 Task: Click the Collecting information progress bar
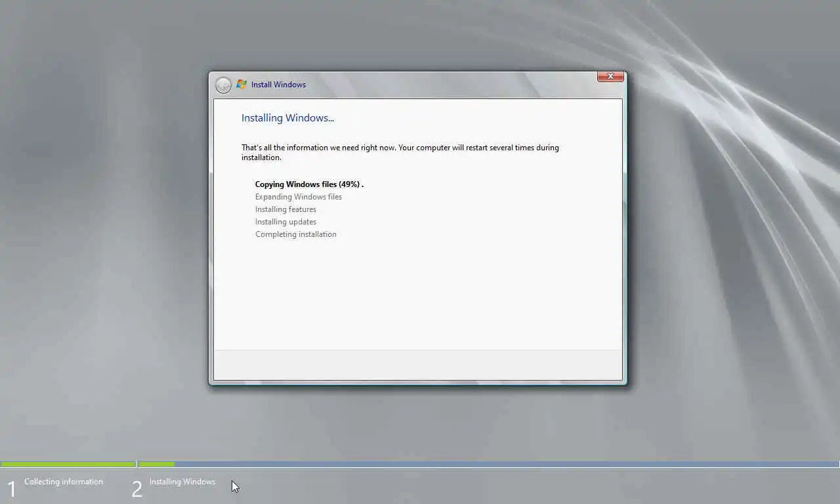68,464
